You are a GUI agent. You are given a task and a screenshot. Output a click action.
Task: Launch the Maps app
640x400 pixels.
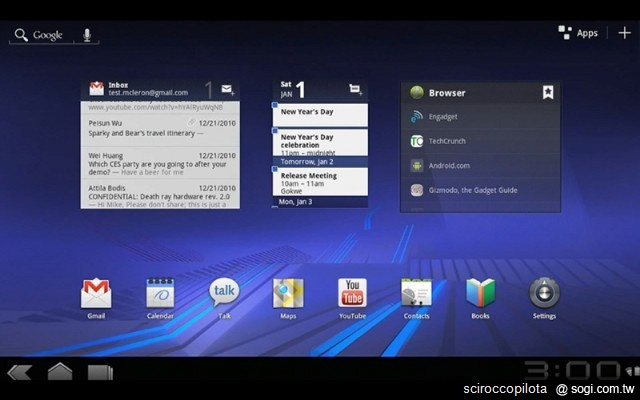pos(288,298)
